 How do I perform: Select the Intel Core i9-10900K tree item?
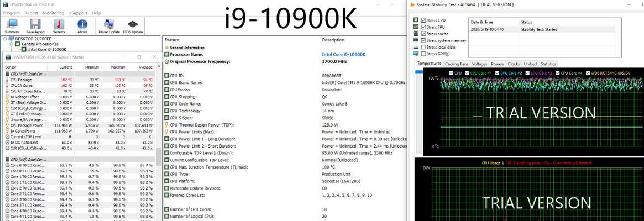[47, 49]
